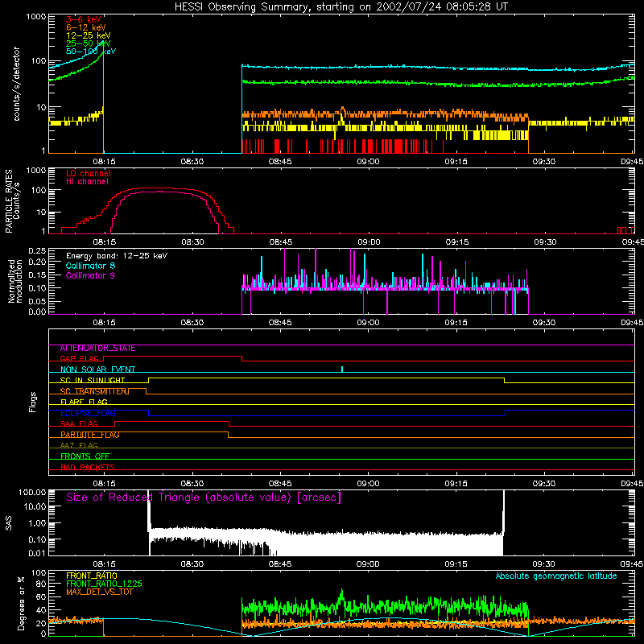Click the HI channel legend label
The width and height of the screenshot is (644, 644).
[x=87, y=182]
